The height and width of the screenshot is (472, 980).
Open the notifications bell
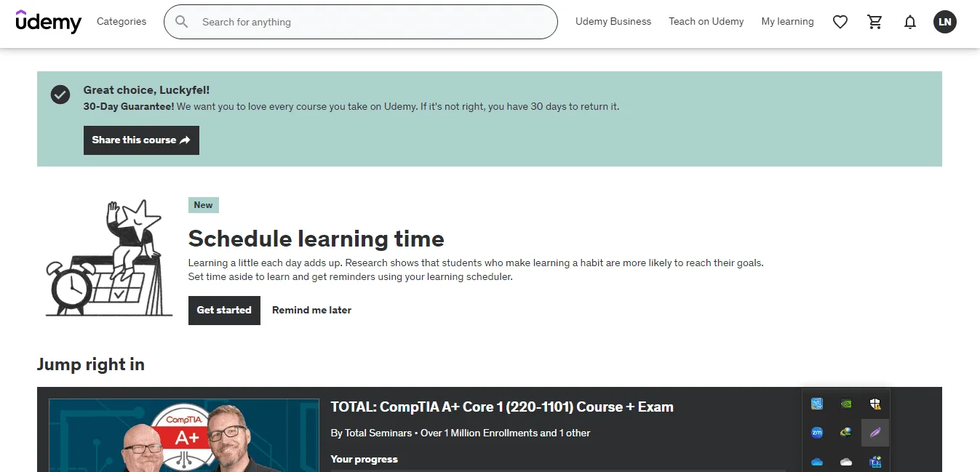pyautogui.click(x=910, y=23)
